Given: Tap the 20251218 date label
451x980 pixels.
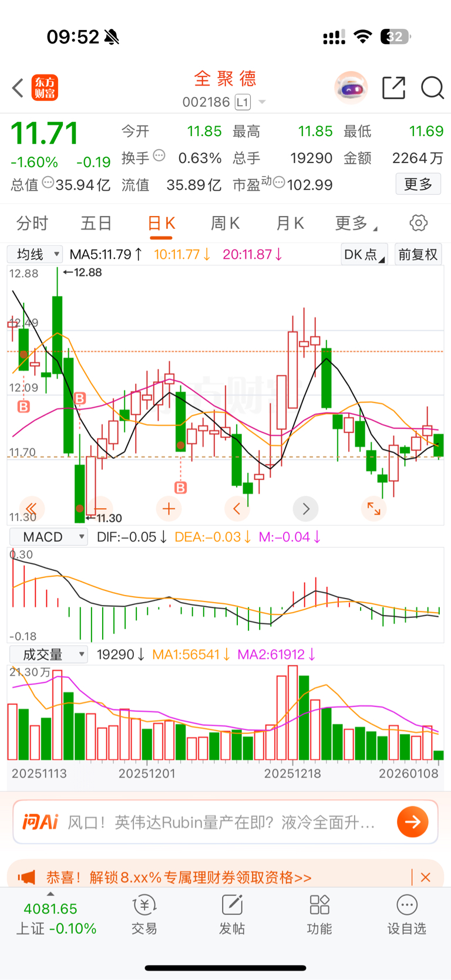Looking at the screenshot, I should click(292, 773).
